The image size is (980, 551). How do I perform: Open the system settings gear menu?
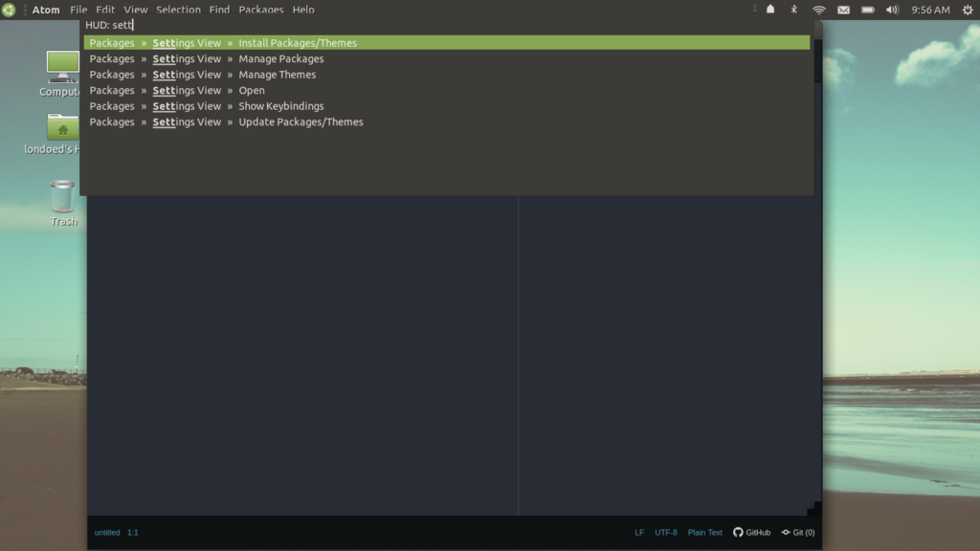tap(968, 10)
